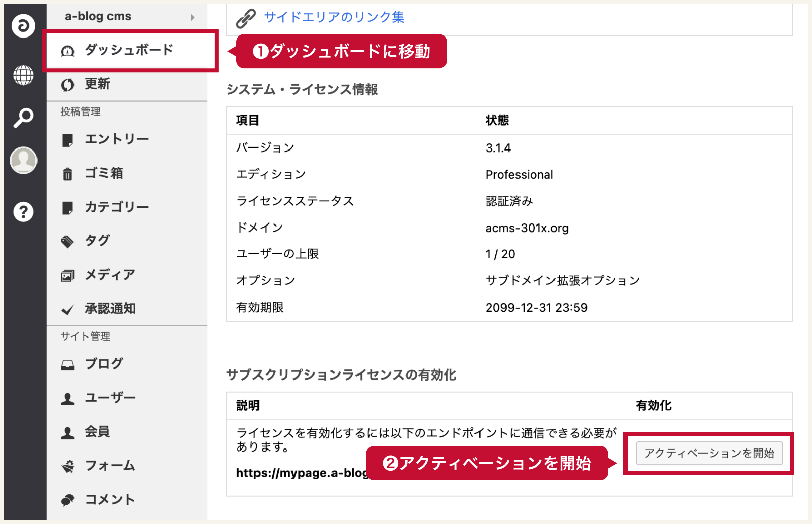Select 承認通知 in the sidebar
Viewport: 812px width, 524px height.
(110, 308)
